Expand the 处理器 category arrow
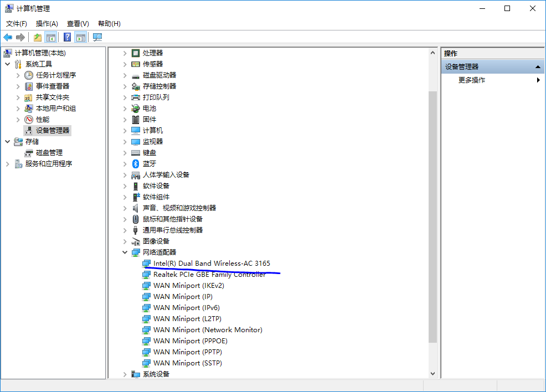 [x=125, y=53]
